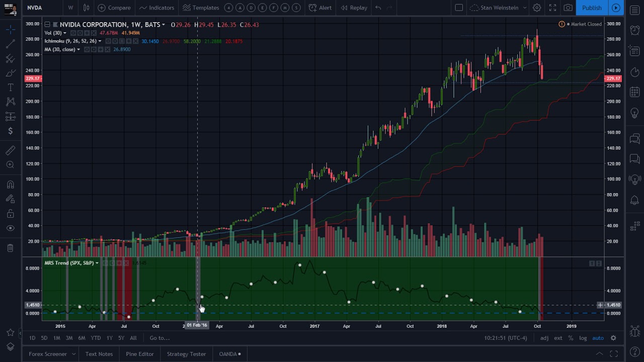Open the Ideas lightbulb panel
644x362 pixels.
[x=635, y=113]
